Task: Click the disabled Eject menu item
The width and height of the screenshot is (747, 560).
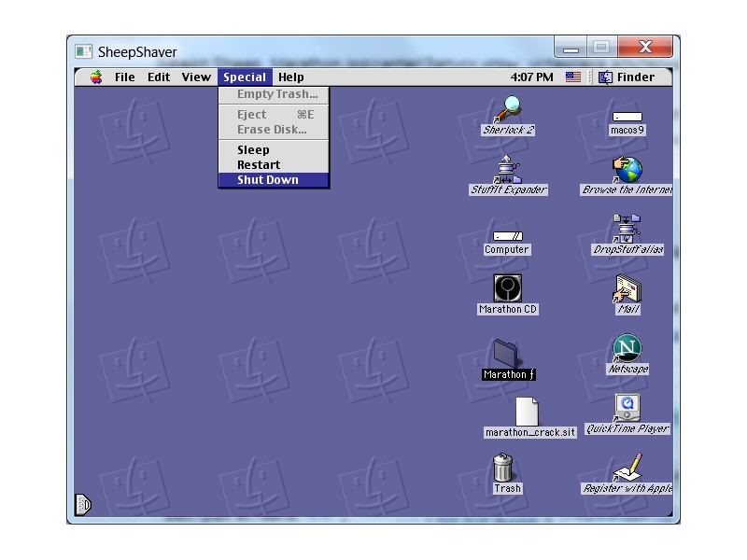Action: [x=274, y=115]
